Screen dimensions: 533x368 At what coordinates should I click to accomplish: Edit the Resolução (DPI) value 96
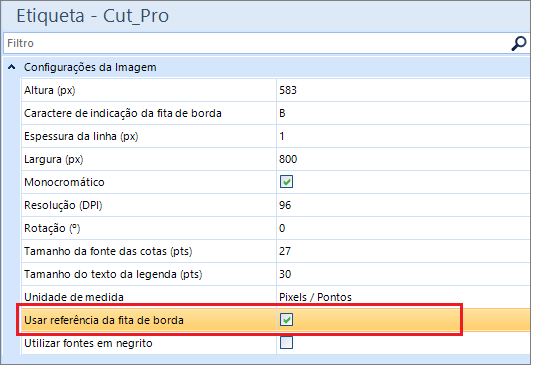tap(404, 205)
